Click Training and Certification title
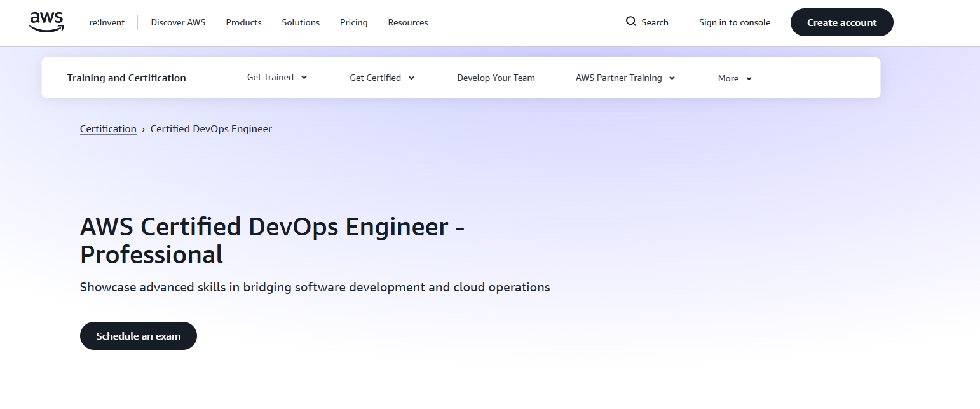The image size is (980, 409). (126, 78)
